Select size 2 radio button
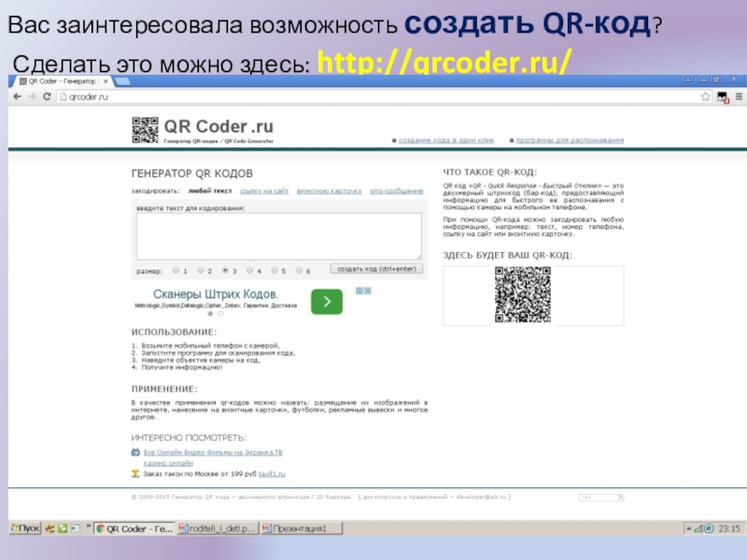Screen dimensions: 747x560 201,270
